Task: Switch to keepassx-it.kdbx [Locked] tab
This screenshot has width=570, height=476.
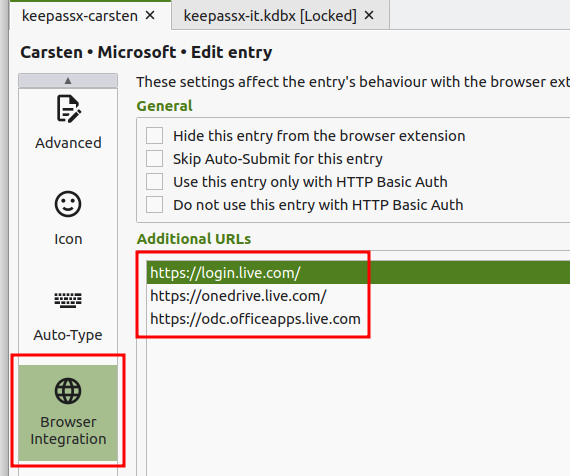Action: pyautogui.click(x=270, y=16)
